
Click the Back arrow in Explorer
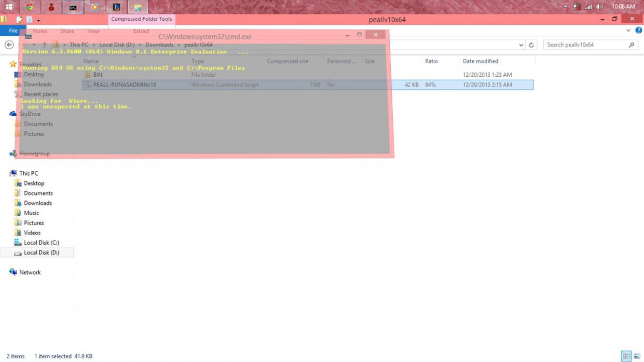coord(9,45)
